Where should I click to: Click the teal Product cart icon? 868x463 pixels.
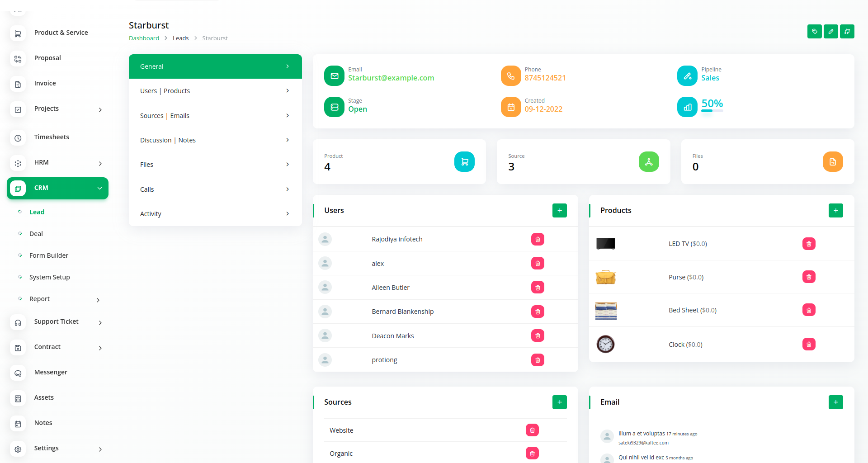(464, 162)
